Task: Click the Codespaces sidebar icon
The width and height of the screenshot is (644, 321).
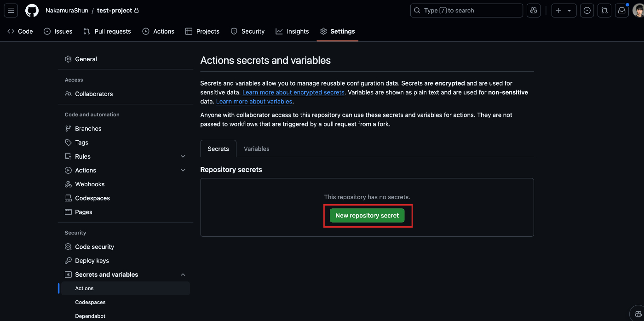Action: (68, 198)
